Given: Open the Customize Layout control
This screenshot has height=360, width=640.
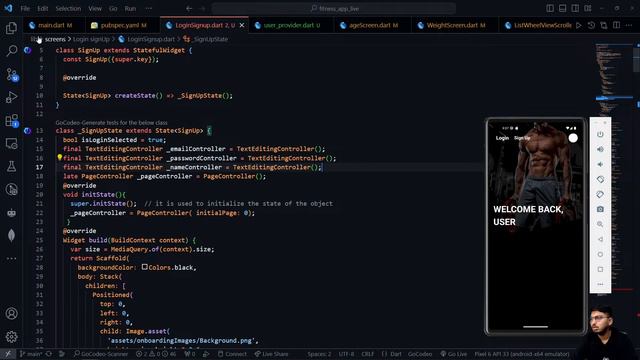Looking at the screenshot, I should pyautogui.click(x=588, y=8).
